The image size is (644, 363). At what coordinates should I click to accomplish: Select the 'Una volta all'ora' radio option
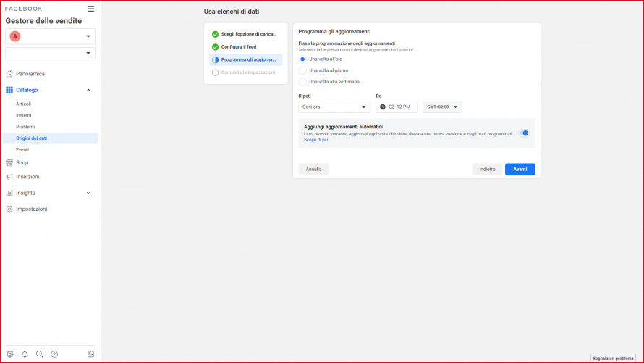click(x=302, y=59)
